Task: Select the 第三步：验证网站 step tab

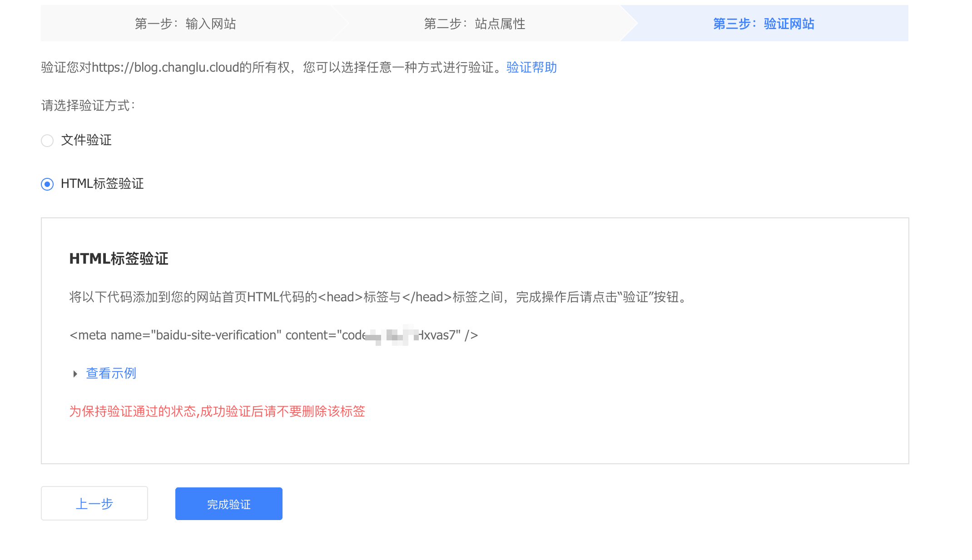Action: coord(764,24)
